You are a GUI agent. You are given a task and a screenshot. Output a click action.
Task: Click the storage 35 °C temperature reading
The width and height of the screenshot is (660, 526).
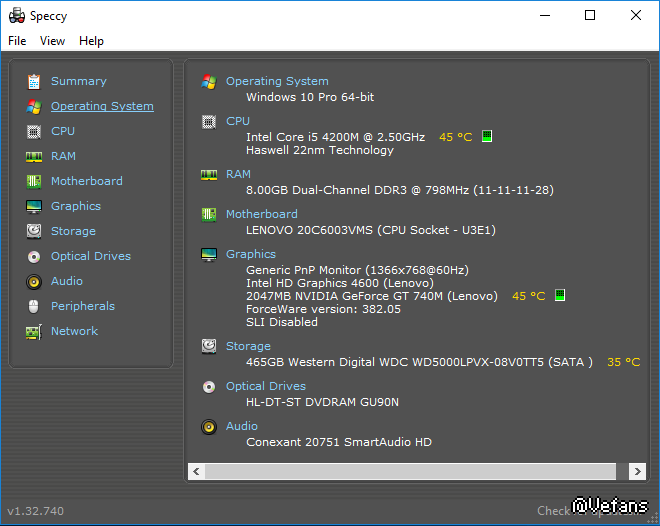[x=624, y=362]
